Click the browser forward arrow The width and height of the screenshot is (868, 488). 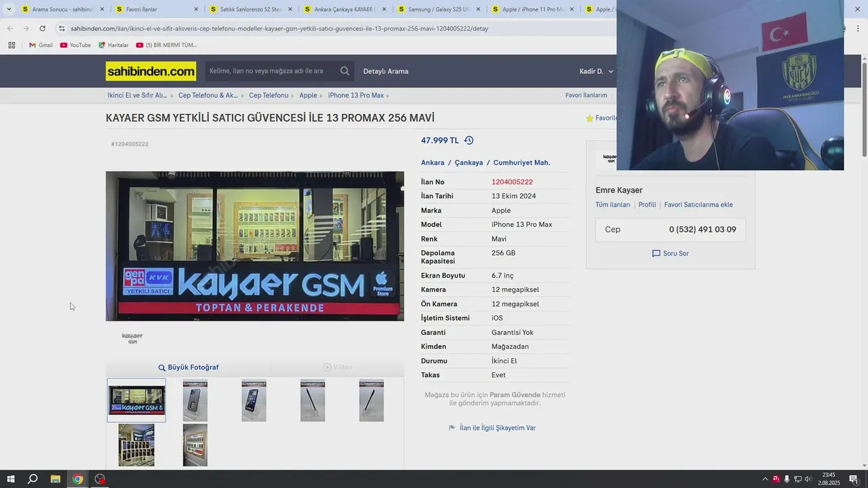[x=26, y=28]
